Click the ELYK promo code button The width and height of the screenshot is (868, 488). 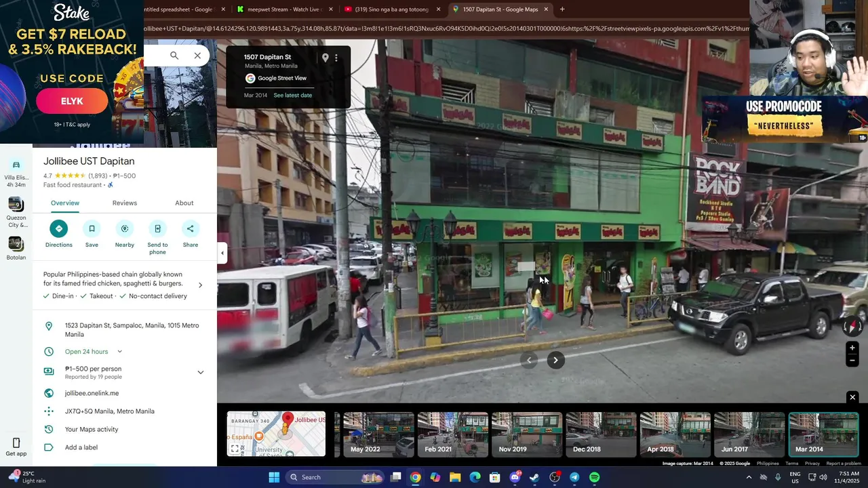click(72, 101)
